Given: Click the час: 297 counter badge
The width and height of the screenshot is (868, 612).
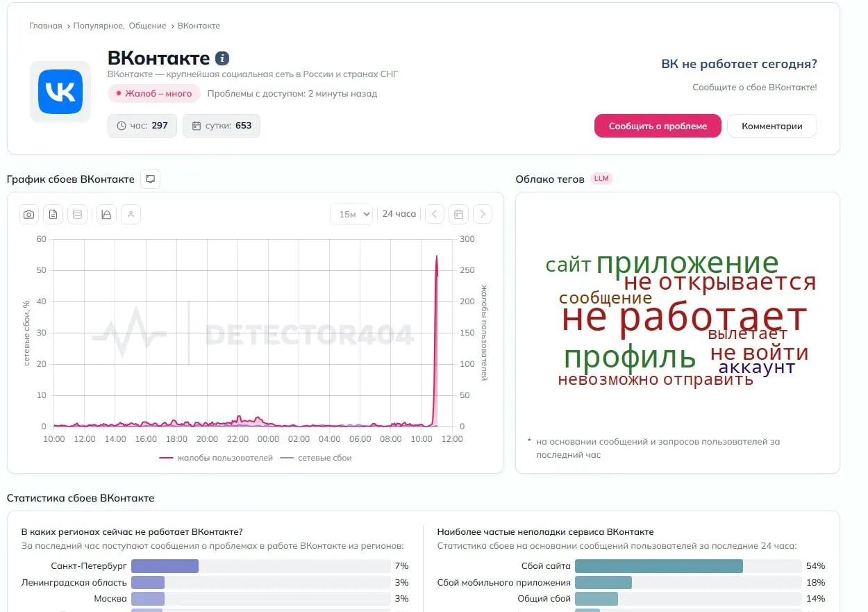Looking at the screenshot, I should [142, 126].
